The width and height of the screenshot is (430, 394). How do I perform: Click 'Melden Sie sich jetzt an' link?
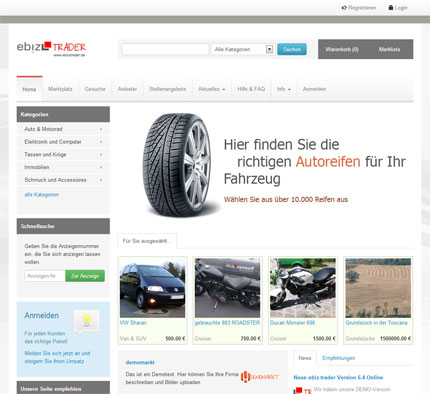click(57, 357)
